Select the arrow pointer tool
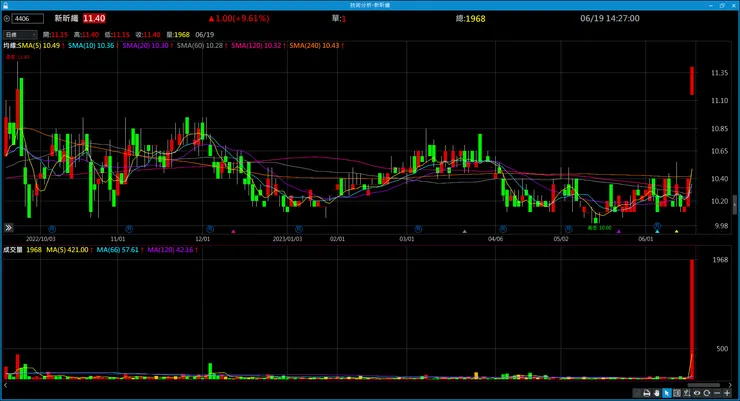Image resolution: width=740 pixels, height=401 pixels. 667,393
